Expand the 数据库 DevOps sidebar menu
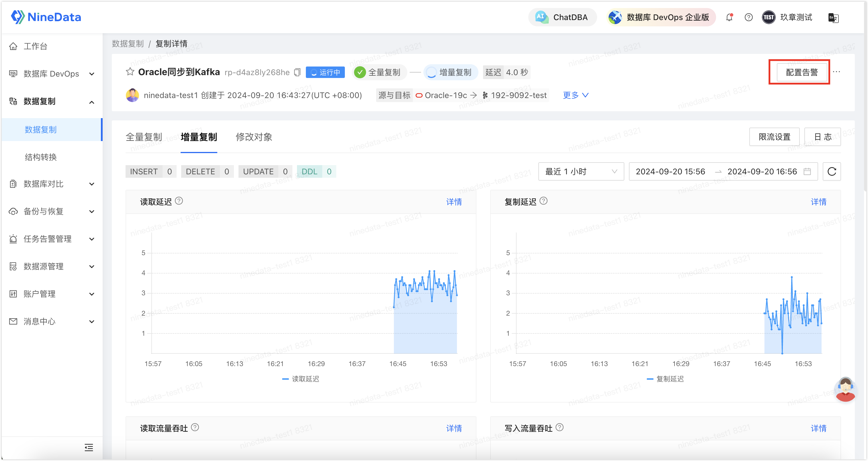 pyautogui.click(x=52, y=74)
